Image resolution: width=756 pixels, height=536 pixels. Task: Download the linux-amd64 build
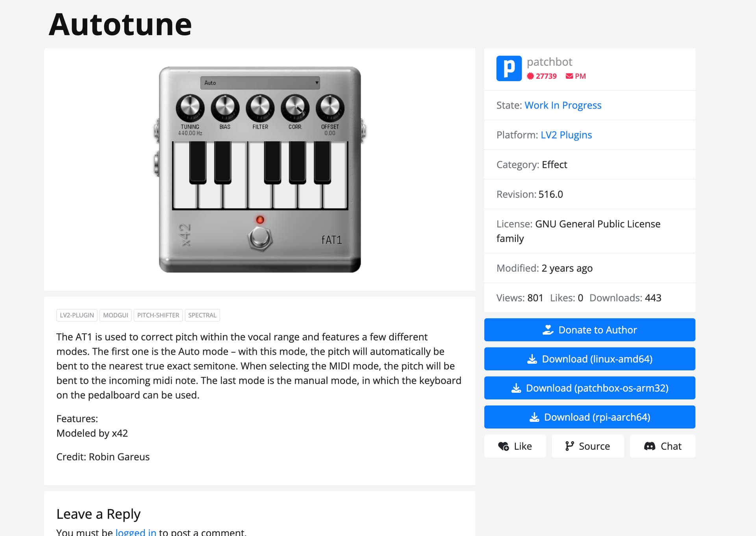pyautogui.click(x=589, y=359)
